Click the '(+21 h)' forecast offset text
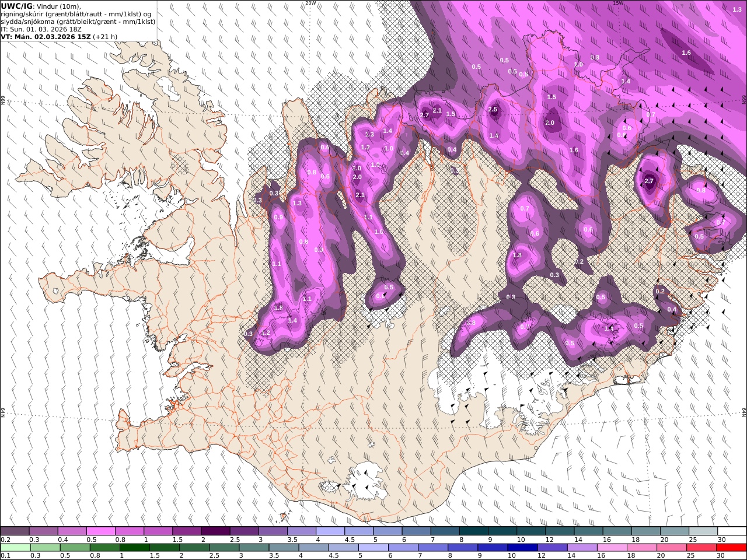 (x=105, y=37)
